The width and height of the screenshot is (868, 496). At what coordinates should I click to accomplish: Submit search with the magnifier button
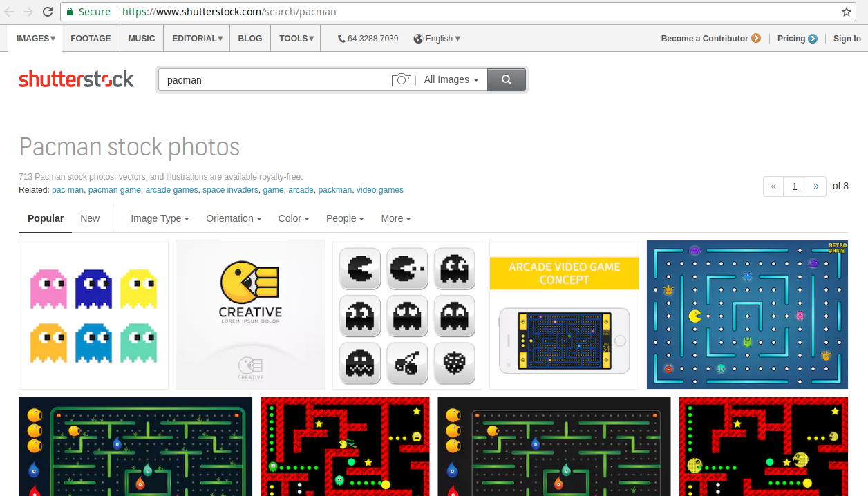507,80
